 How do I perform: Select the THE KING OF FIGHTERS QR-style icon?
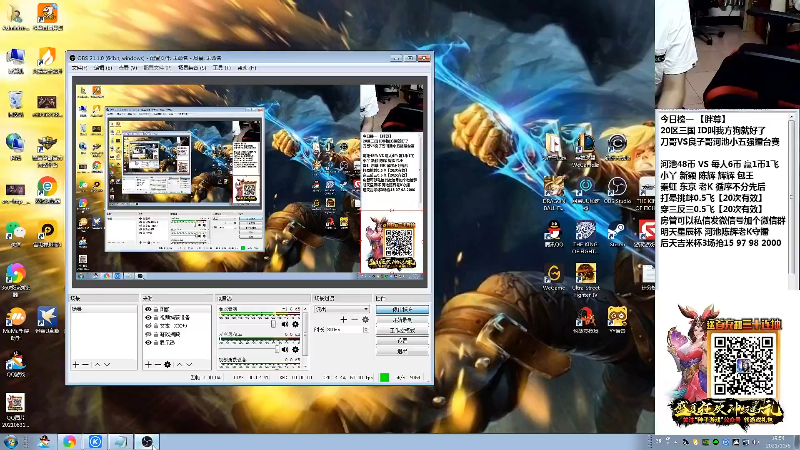(x=585, y=237)
